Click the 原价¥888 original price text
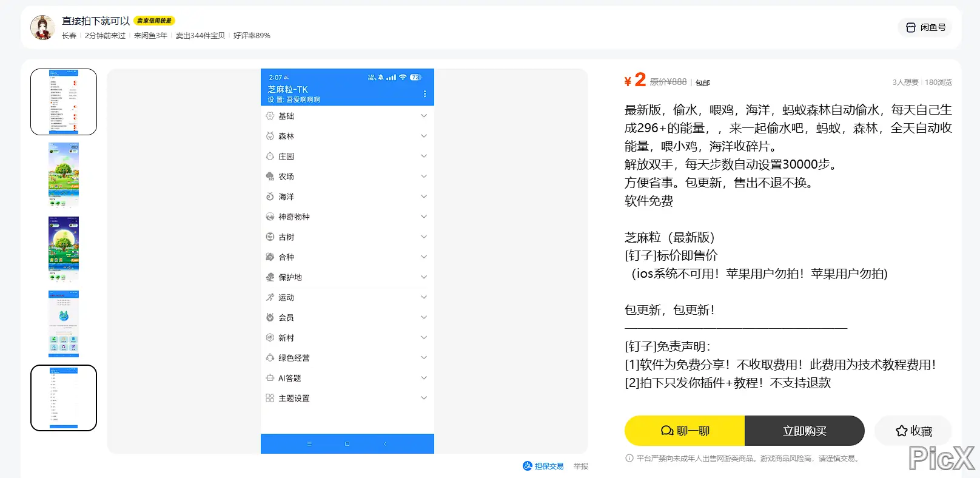 (x=668, y=82)
